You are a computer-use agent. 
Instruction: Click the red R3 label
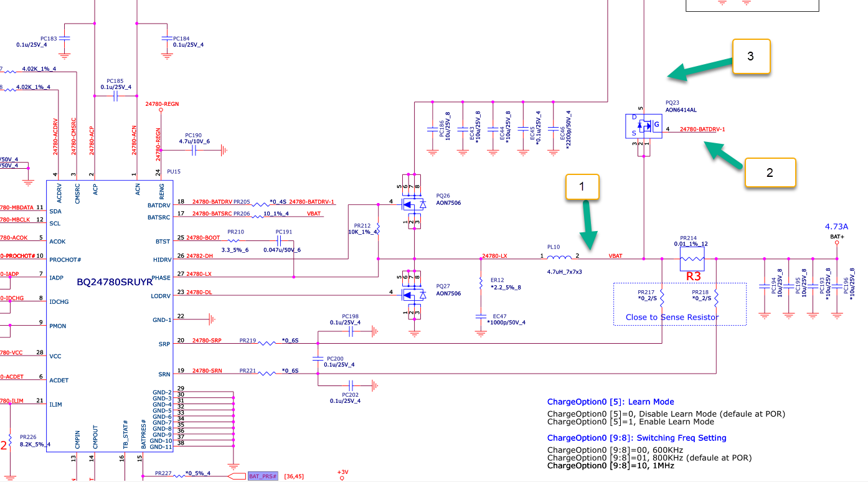pyautogui.click(x=694, y=276)
